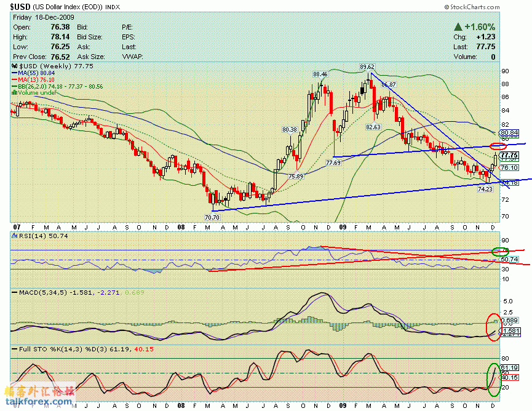Click the $USD (Weekly) 77.75 legend

click(x=57, y=66)
